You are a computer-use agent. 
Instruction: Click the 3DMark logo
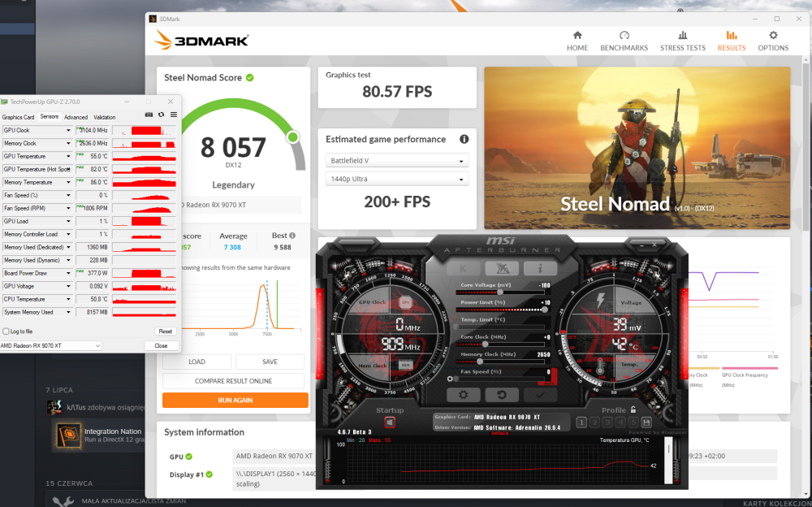click(201, 40)
